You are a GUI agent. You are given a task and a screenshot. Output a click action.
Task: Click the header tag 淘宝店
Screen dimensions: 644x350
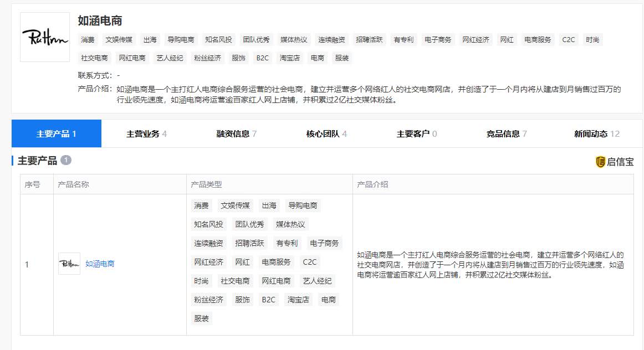click(290, 58)
